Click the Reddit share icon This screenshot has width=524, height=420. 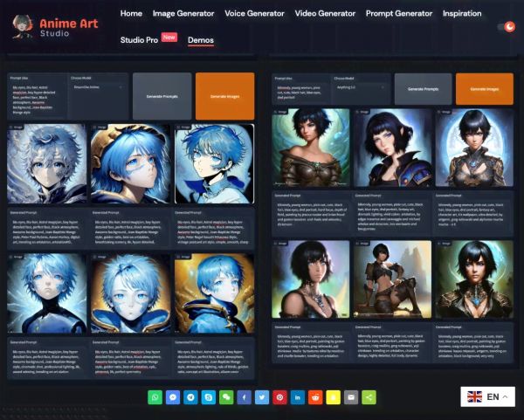point(315,397)
